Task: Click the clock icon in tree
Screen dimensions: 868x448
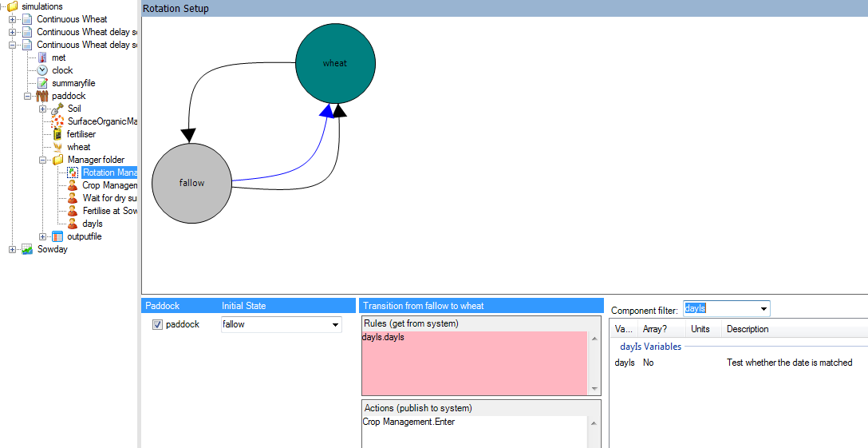Action: [42, 70]
